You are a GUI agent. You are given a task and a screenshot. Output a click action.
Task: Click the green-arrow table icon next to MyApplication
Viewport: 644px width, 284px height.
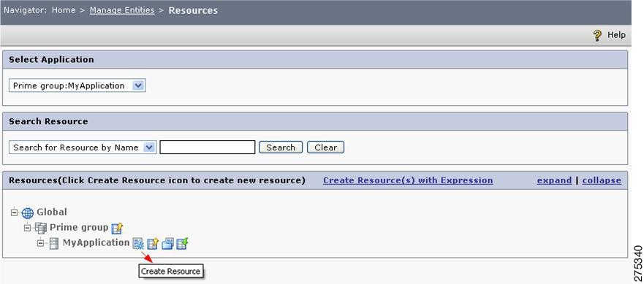182,244
